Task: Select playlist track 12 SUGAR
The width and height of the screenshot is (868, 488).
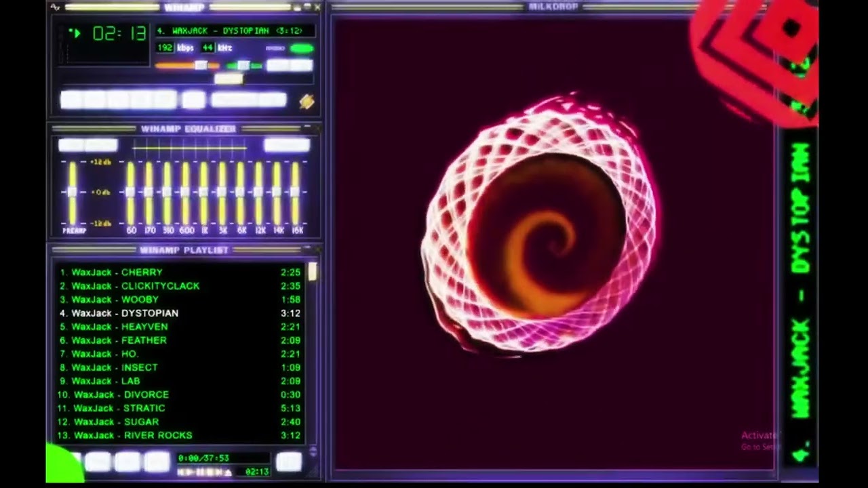Action: [180, 422]
